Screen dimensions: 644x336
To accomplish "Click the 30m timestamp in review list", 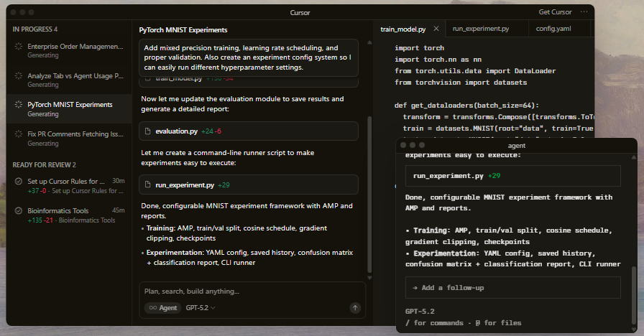I will pyautogui.click(x=119, y=181).
